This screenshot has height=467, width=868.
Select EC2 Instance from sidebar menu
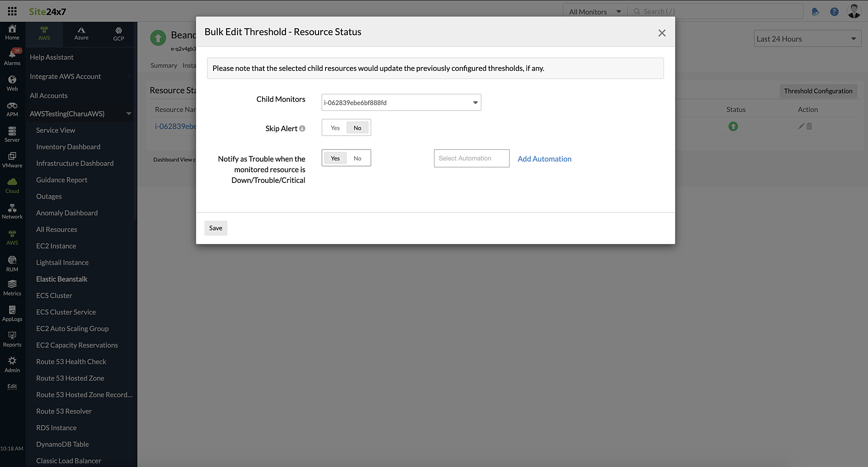pos(56,245)
